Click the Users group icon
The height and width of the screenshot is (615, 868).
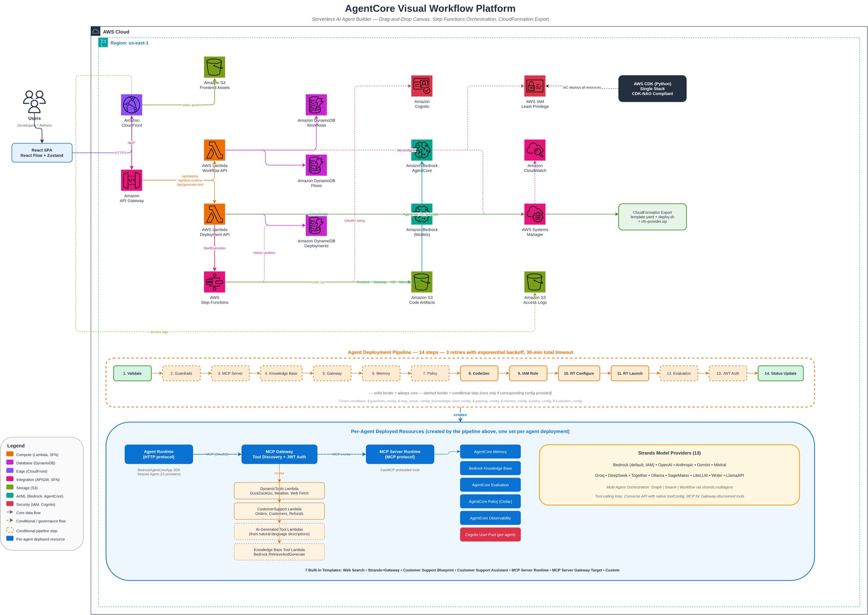[x=34, y=102]
